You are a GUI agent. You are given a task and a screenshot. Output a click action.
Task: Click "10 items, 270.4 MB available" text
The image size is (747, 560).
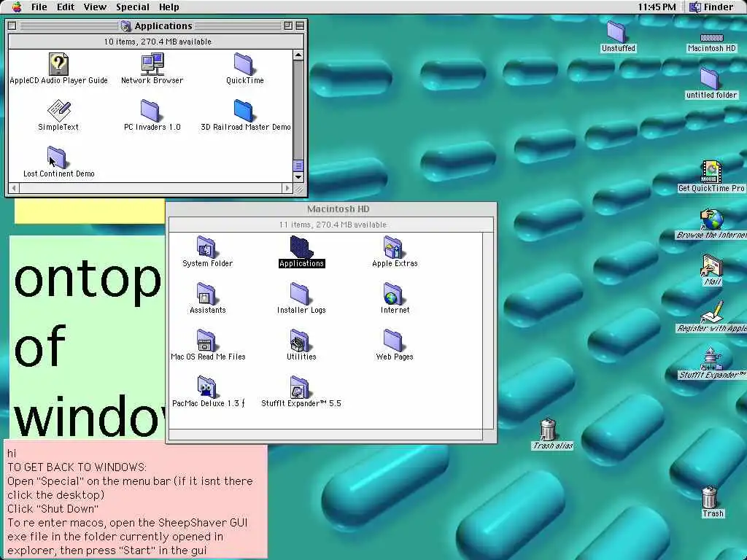click(158, 42)
